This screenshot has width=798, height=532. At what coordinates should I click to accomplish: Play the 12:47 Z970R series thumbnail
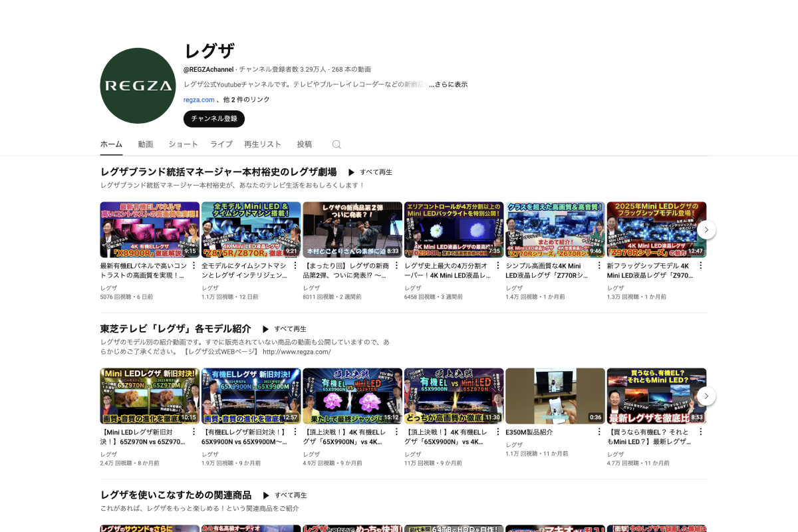tap(657, 230)
